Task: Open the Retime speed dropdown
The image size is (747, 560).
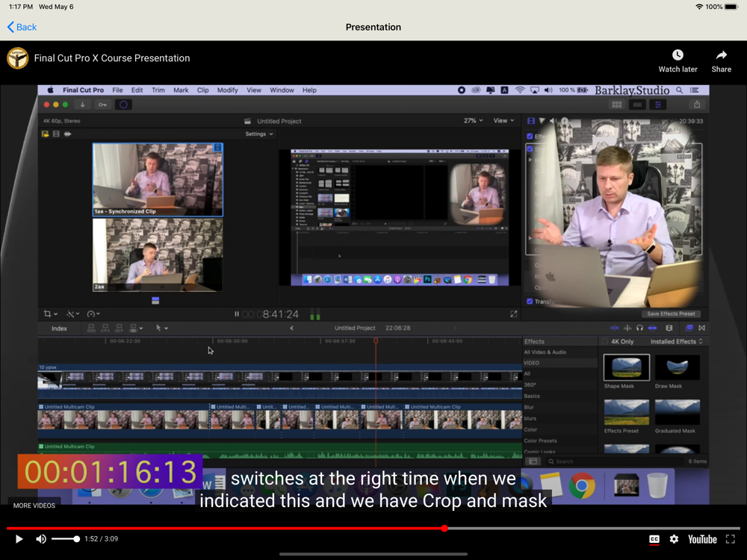Action: (93, 314)
